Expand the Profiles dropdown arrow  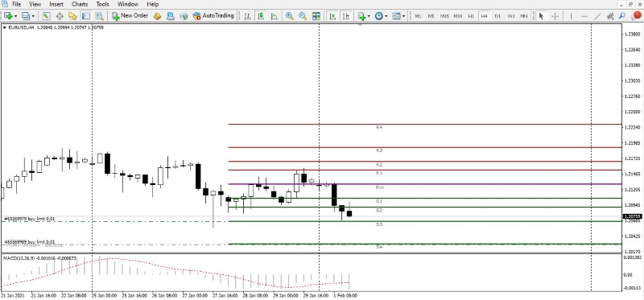[33, 16]
